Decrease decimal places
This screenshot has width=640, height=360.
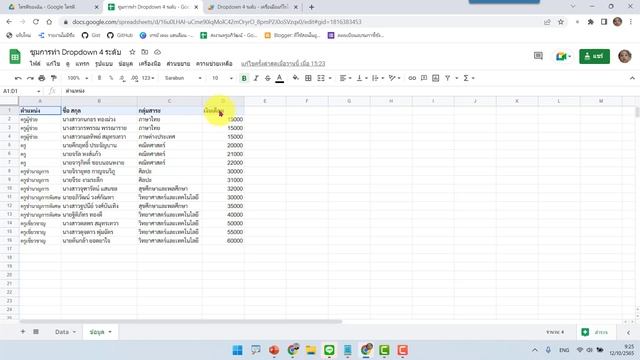click(x=122, y=78)
